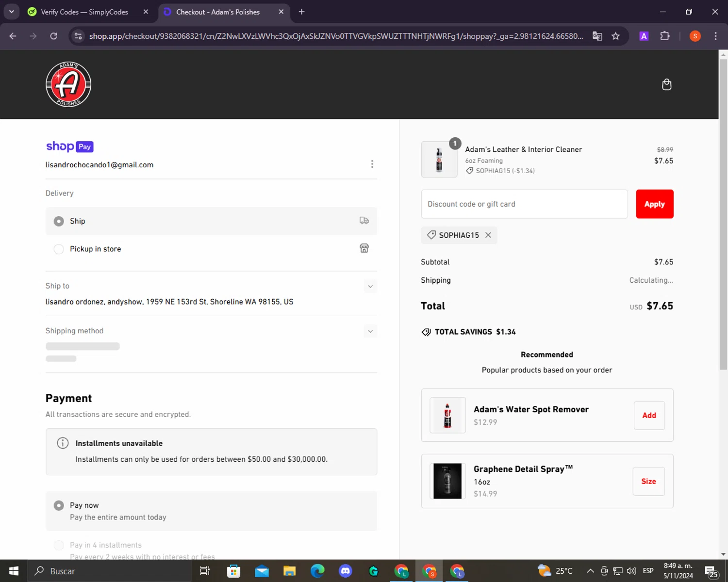Open the Windows Start menu
728x582 pixels.
pyautogui.click(x=14, y=571)
